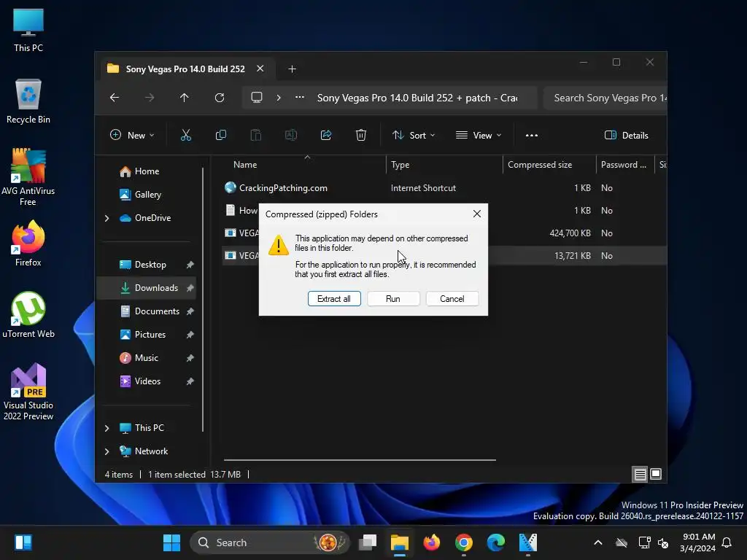Expand the breadcrumb chevron after PC icon
Viewport: 747px width, 560px height.
click(x=279, y=98)
